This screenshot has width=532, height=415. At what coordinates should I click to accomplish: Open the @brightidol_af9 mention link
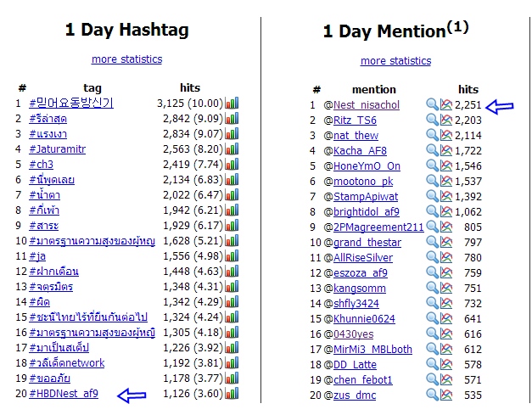point(367,211)
